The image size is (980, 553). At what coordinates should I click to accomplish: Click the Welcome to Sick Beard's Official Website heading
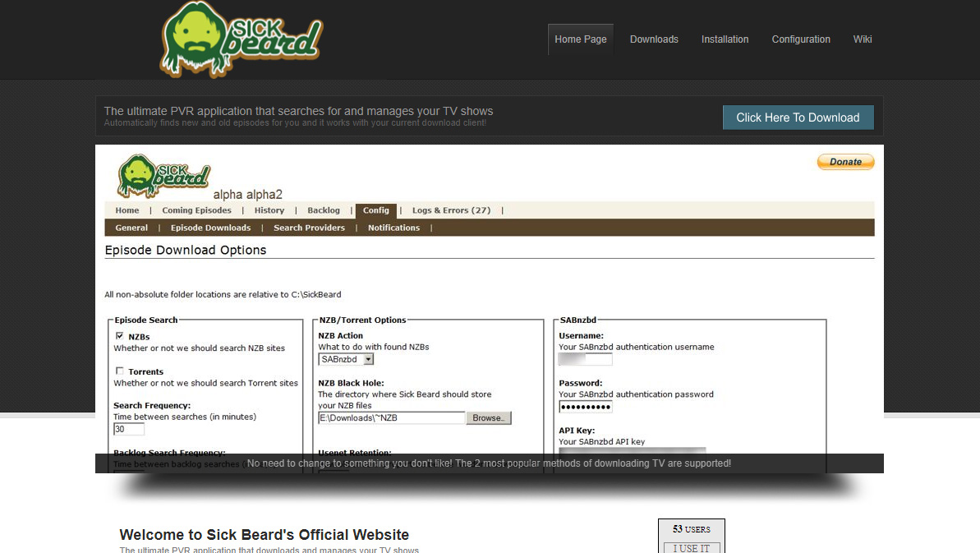(x=264, y=535)
